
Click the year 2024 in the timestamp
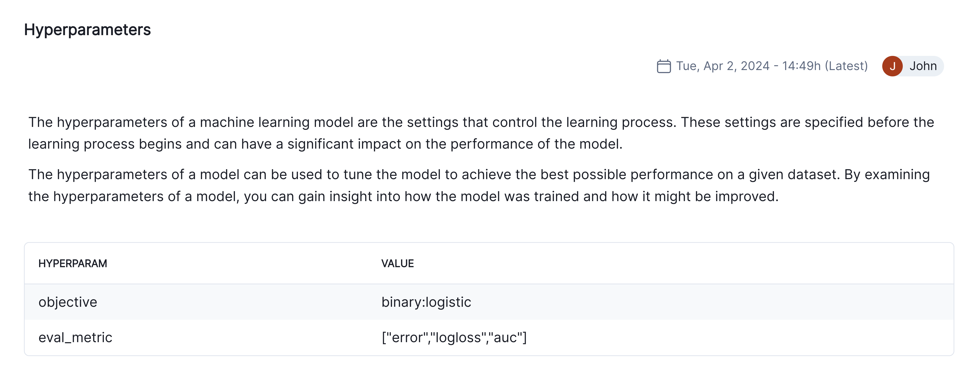755,66
